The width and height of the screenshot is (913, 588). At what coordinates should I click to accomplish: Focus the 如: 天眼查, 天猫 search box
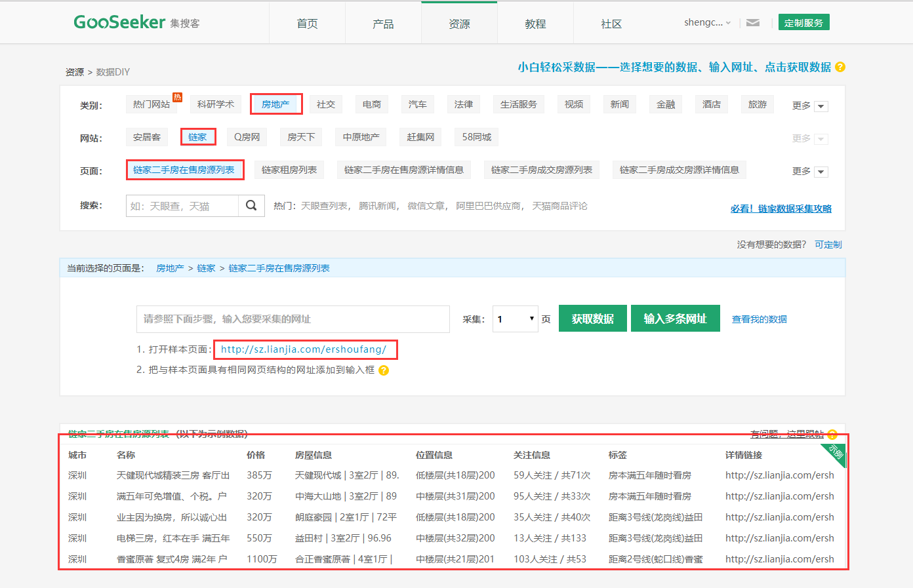point(182,206)
